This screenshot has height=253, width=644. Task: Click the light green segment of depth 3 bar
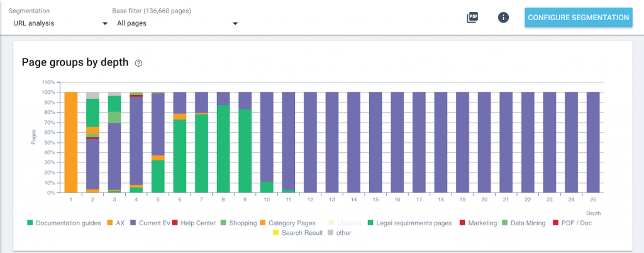point(114,117)
